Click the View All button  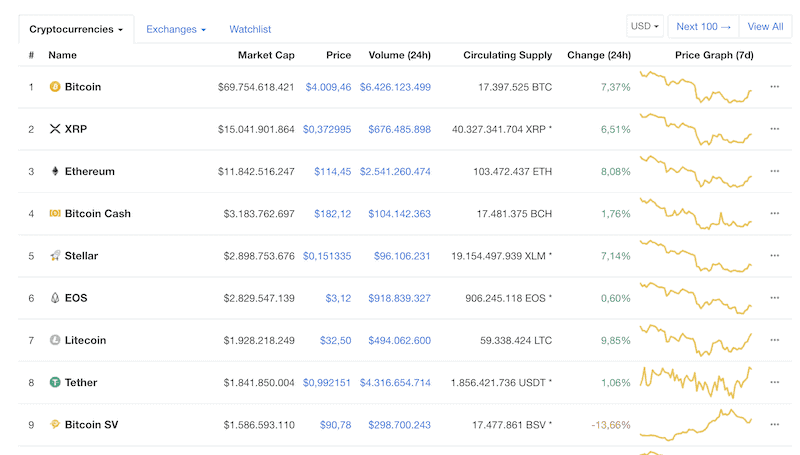765,27
